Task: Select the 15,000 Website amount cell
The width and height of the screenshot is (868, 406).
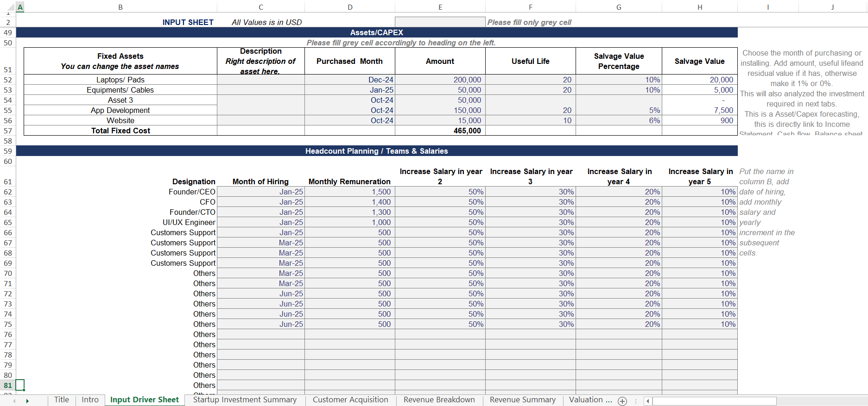Action: pyautogui.click(x=440, y=120)
